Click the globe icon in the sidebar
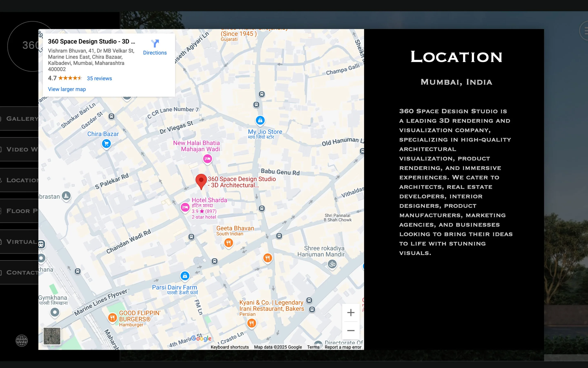The width and height of the screenshot is (588, 368). click(22, 340)
